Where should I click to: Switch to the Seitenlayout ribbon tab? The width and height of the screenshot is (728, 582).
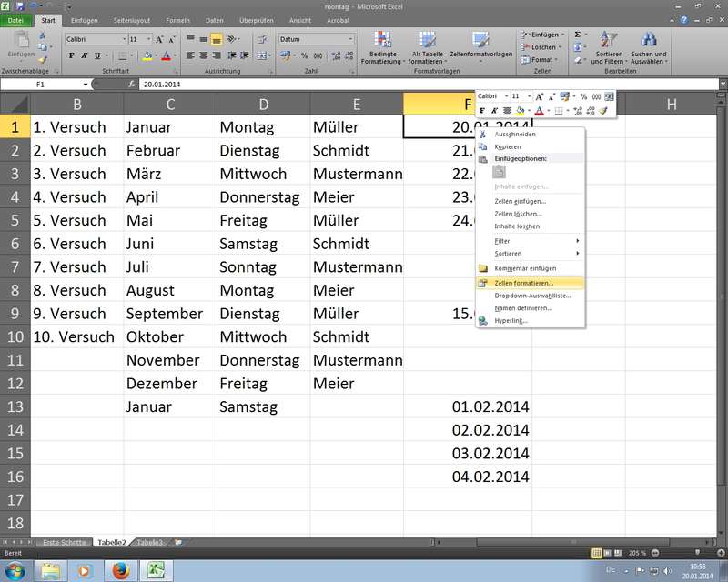(x=132, y=20)
